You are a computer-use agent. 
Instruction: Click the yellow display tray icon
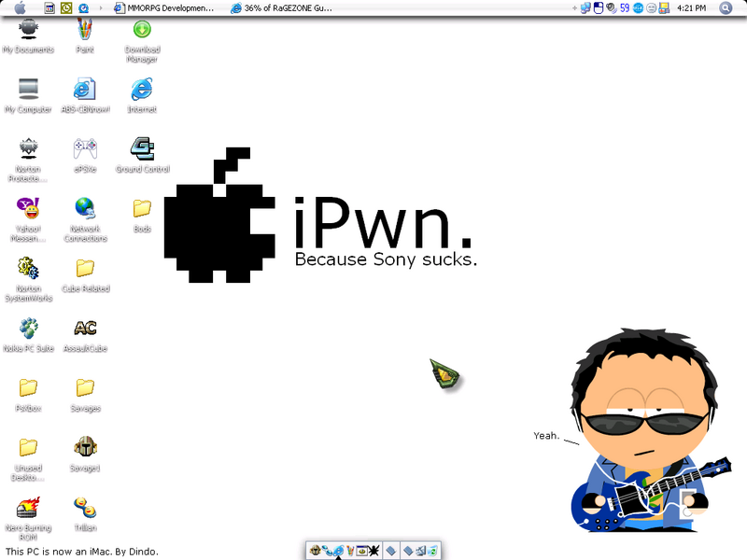(x=664, y=7)
